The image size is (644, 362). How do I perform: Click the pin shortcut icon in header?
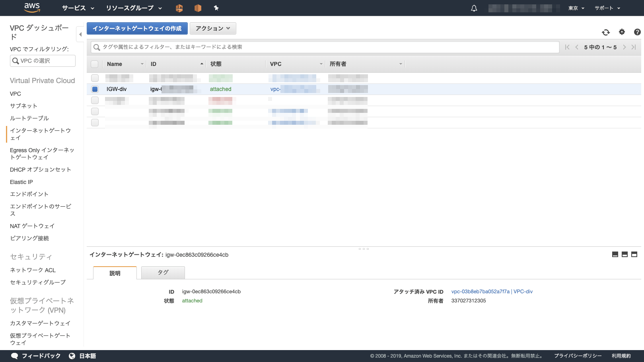point(216,8)
